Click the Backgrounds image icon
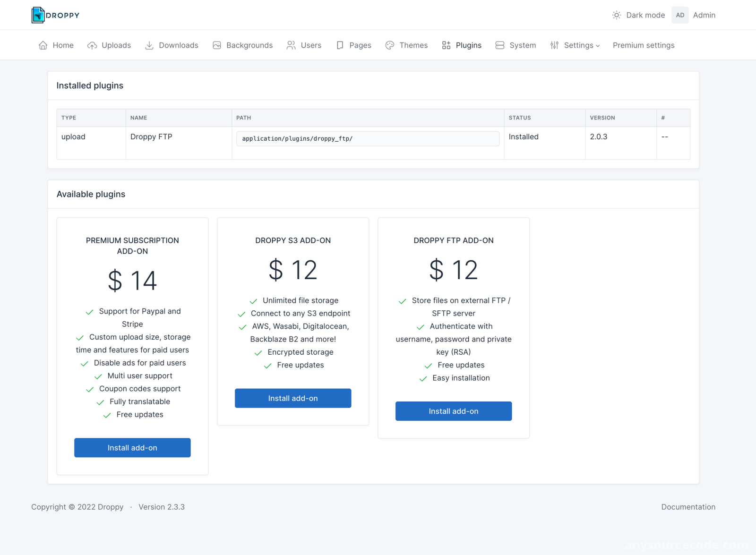Image resolution: width=756 pixels, height=555 pixels. click(x=217, y=45)
